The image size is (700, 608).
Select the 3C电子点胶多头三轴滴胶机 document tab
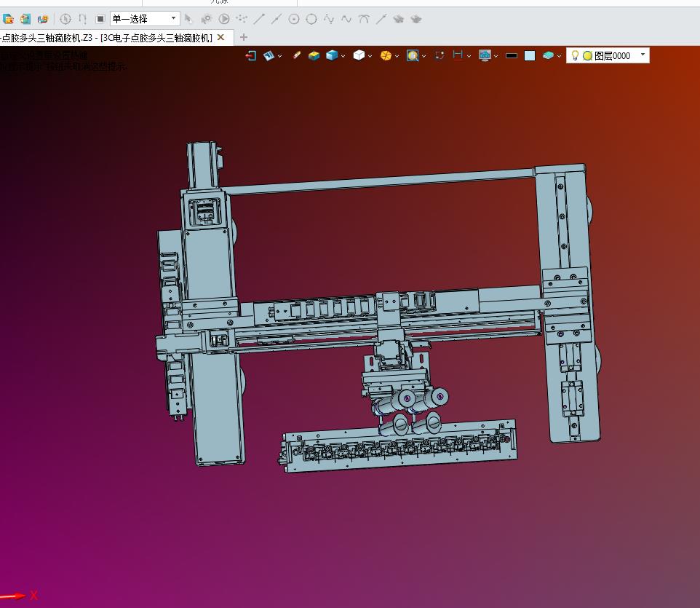106,38
